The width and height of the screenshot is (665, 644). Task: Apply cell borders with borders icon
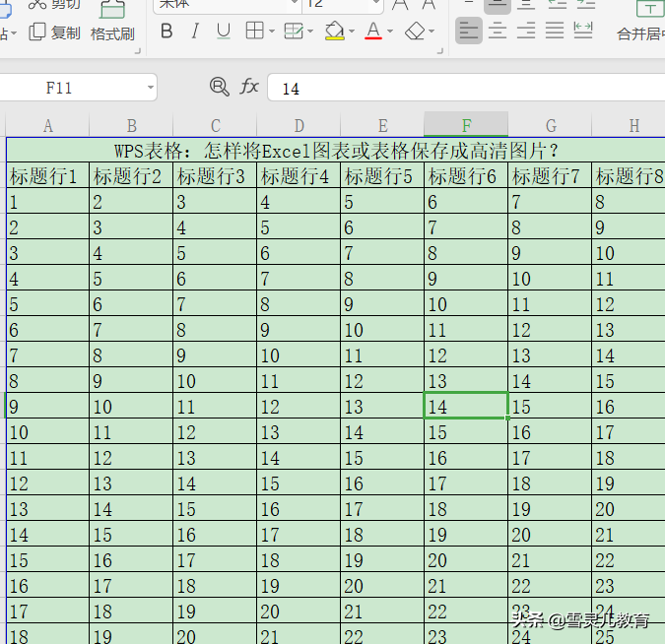coord(254,31)
